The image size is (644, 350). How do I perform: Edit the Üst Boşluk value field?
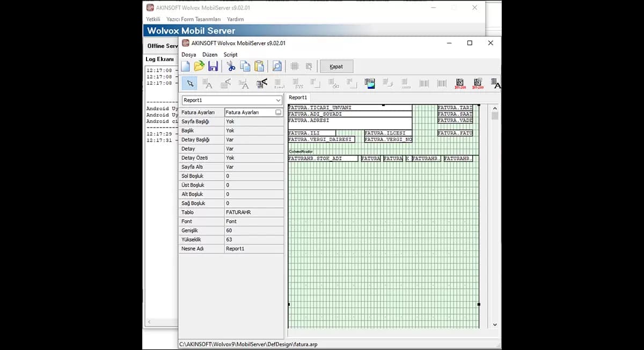pos(253,185)
